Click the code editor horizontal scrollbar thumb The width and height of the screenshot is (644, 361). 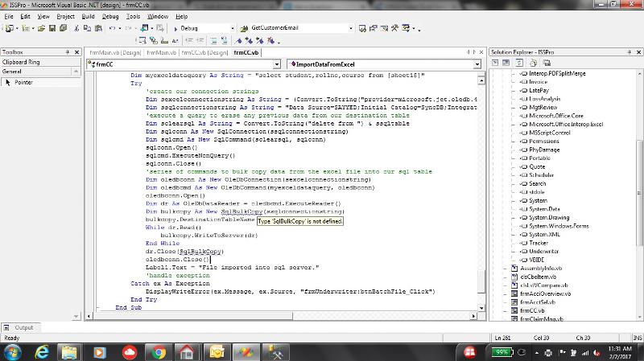[x=193, y=316]
